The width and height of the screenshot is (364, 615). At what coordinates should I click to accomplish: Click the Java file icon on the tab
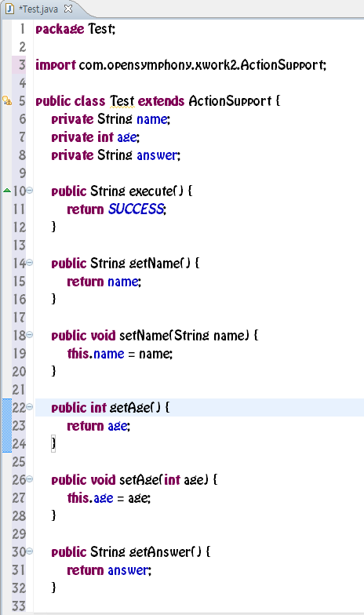click(x=9, y=9)
